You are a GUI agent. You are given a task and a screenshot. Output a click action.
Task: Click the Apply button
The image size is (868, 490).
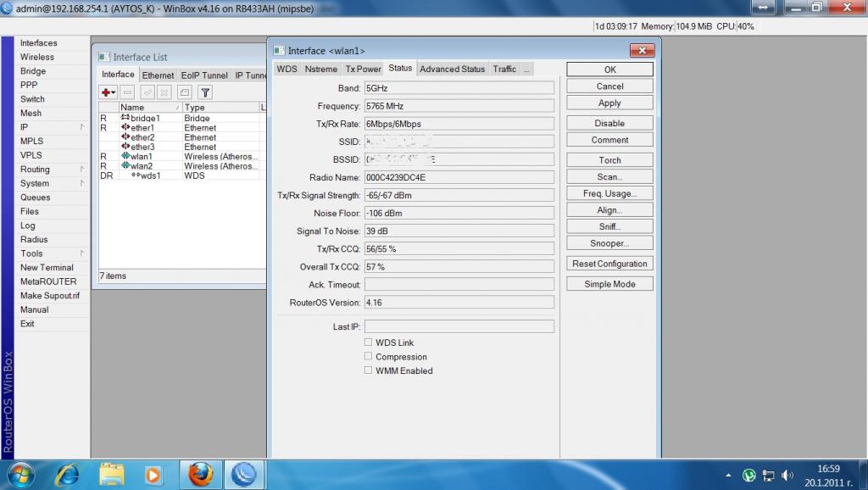pyautogui.click(x=609, y=103)
